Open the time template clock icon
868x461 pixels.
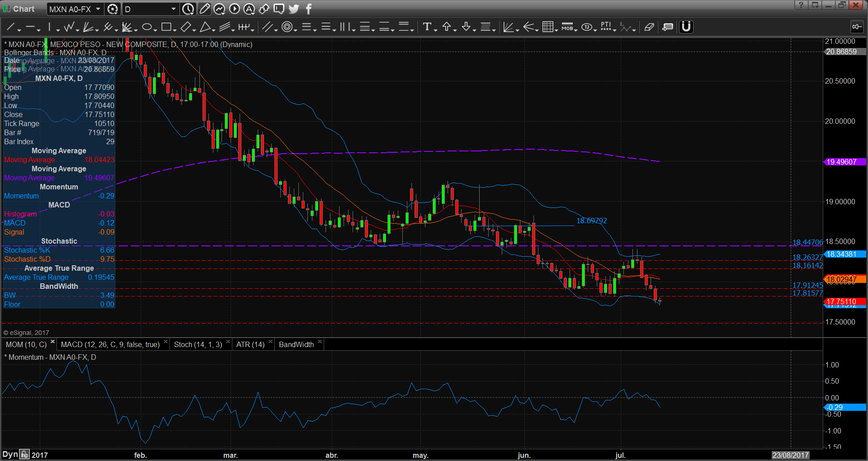(x=189, y=9)
